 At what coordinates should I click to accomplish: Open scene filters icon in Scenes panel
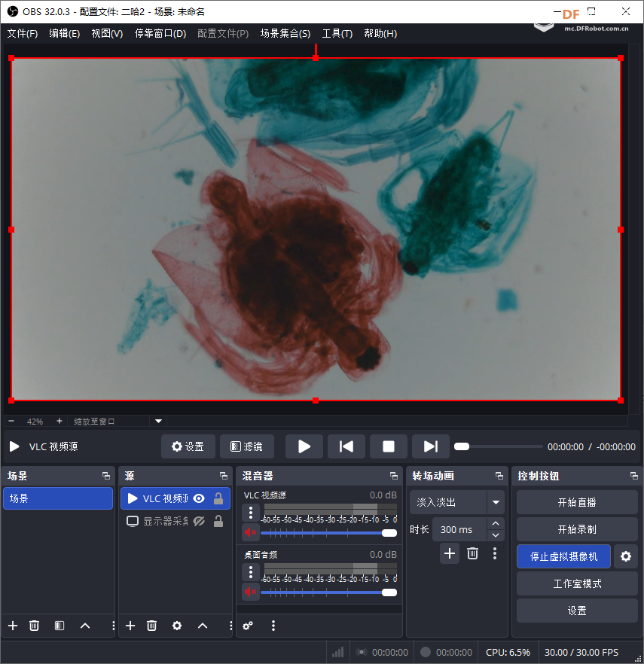pyautogui.click(x=60, y=626)
